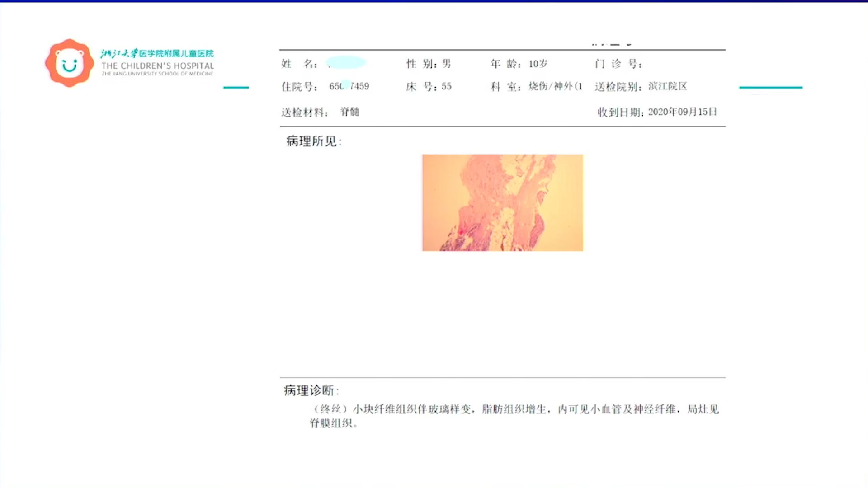Select the 送检材料 value 脊髓
The width and height of the screenshot is (868, 488).
pyautogui.click(x=350, y=112)
